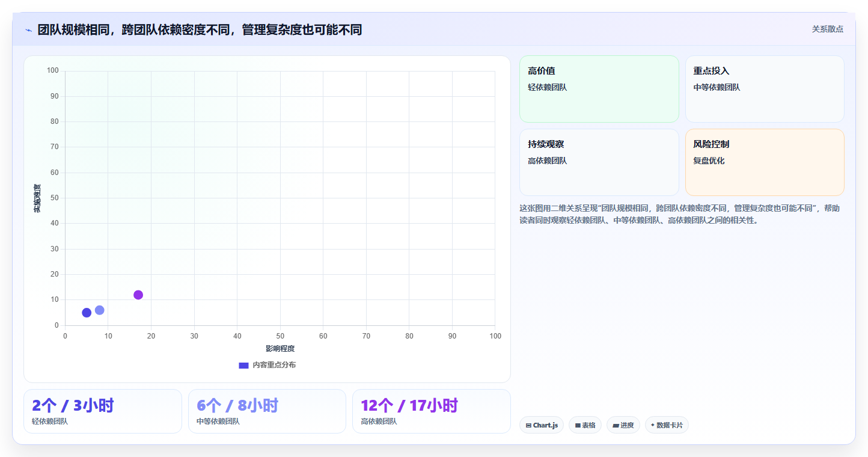
Task: Click the 中等依赖团队 label under 6个 / 8小时
Action: [x=218, y=422]
